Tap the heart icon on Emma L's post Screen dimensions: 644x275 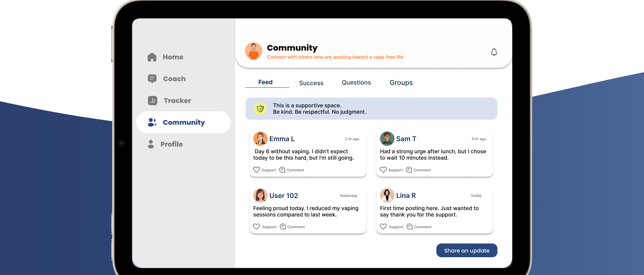click(x=257, y=170)
